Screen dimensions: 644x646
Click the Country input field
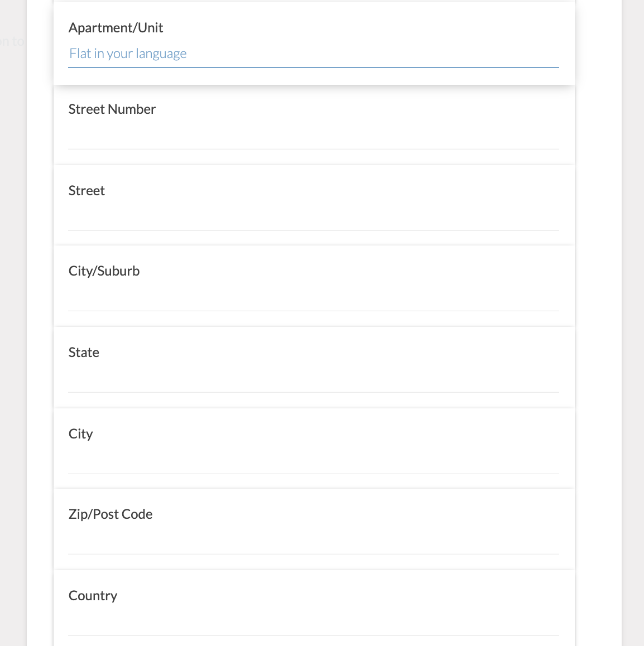point(313,626)
